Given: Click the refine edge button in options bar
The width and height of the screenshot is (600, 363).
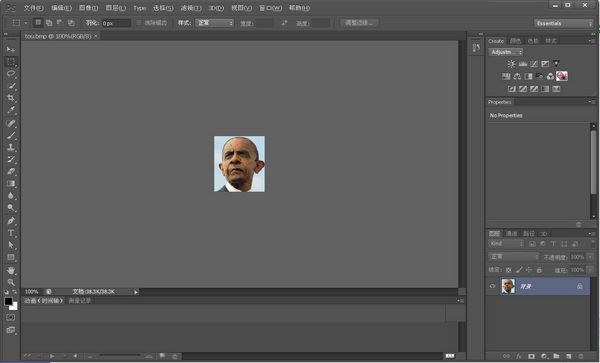Looking at the screenshot, I should (x=359, y=23).
